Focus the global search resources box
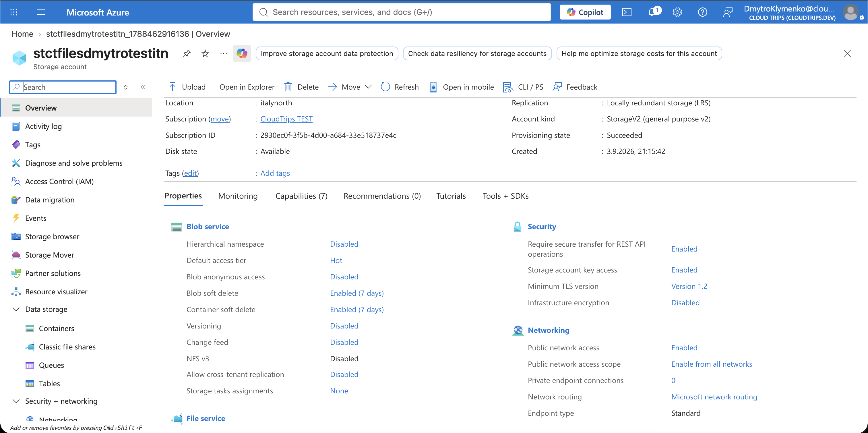Image resolution: width=868 pixels, height=433 pixels. [x=402, y=12]
